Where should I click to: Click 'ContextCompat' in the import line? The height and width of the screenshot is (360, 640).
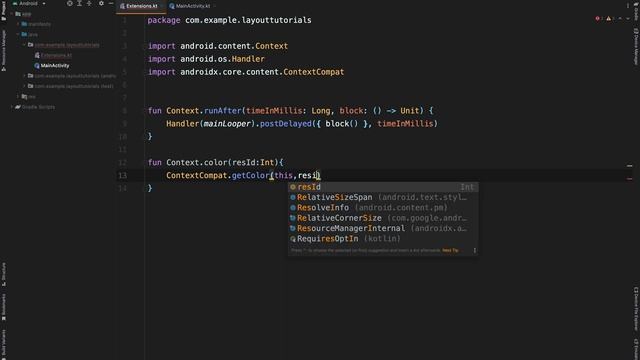(x=313, y=72)
